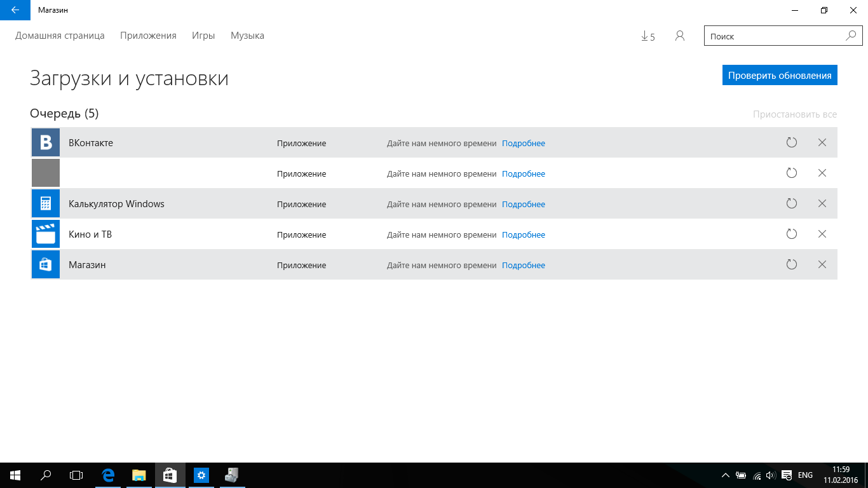The width and height of the screenshot is (868, 488).
Task: Click the VKontakte app icon
Action: tap(46, 143)
